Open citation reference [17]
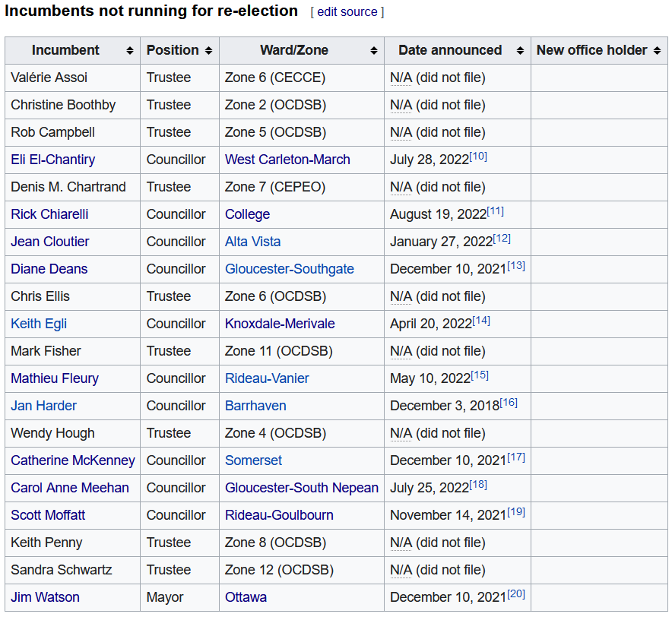Viewport: 672px width, 617px height. [516, 457]
